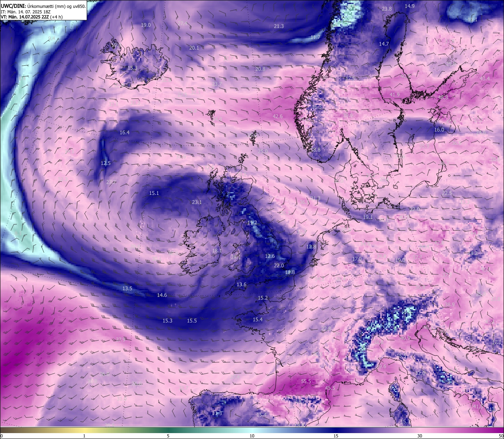
Task: Click the 'VT: Mán. 14.07.2025 22Z (+4 h)' valid time line
Action: point(31,17)
